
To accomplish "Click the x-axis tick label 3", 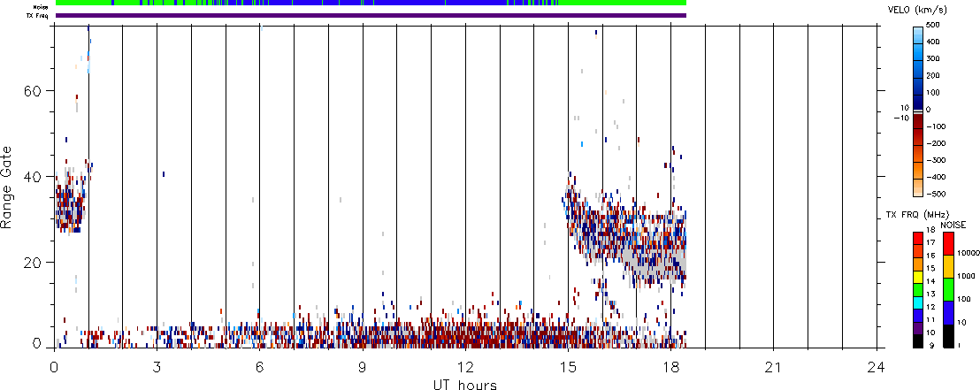I will click(157, 366).
